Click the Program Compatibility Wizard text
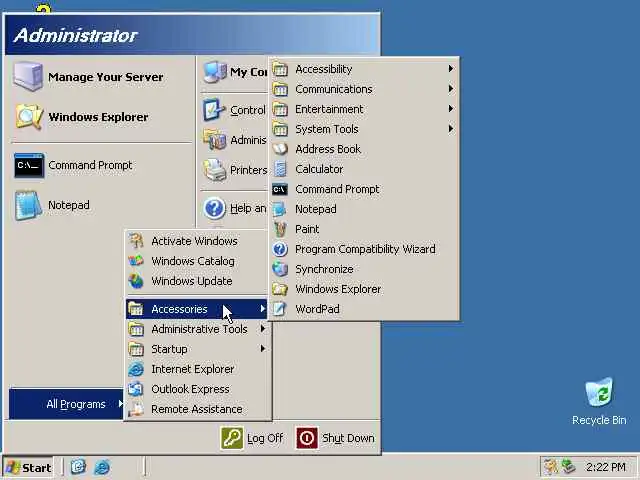The image size is (640, 480). click(x=365, y=249)
